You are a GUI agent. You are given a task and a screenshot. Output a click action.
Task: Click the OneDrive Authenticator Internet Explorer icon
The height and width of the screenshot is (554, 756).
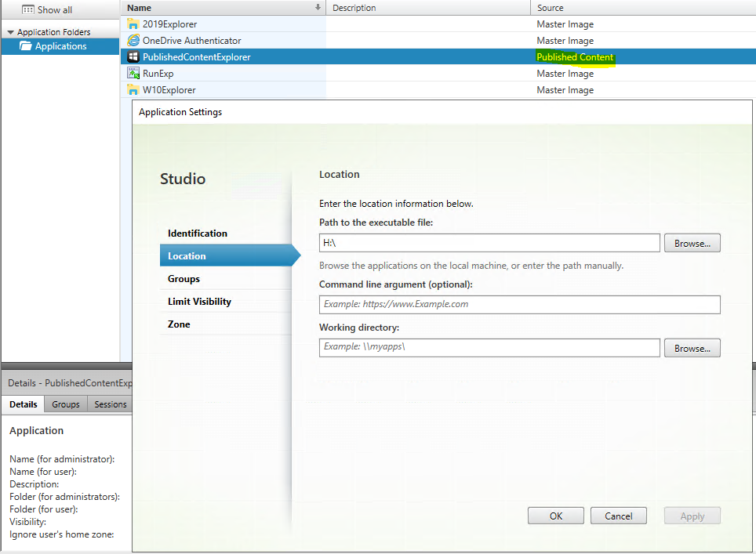pyautogui.click(x=133, y=41)
